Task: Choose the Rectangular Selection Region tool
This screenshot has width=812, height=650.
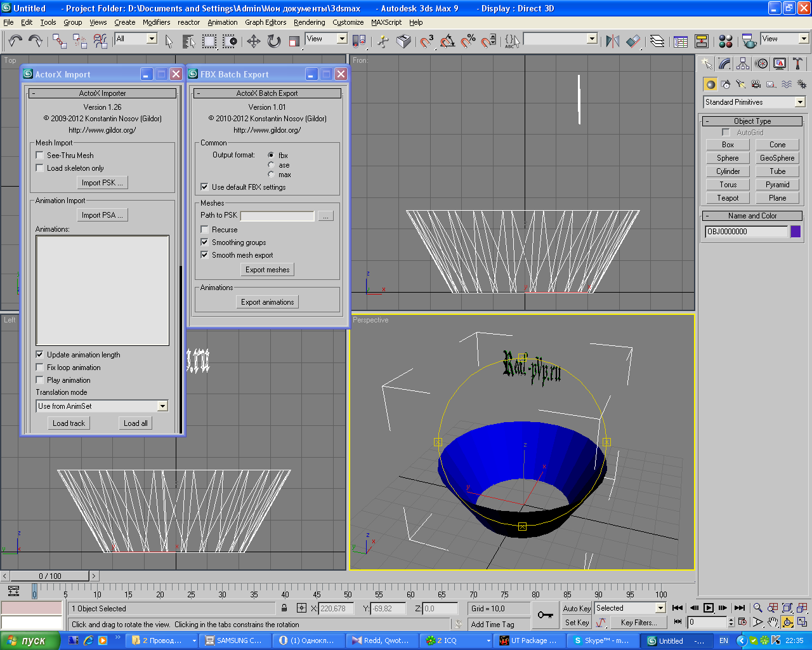Action: click(x=209, y=41)
